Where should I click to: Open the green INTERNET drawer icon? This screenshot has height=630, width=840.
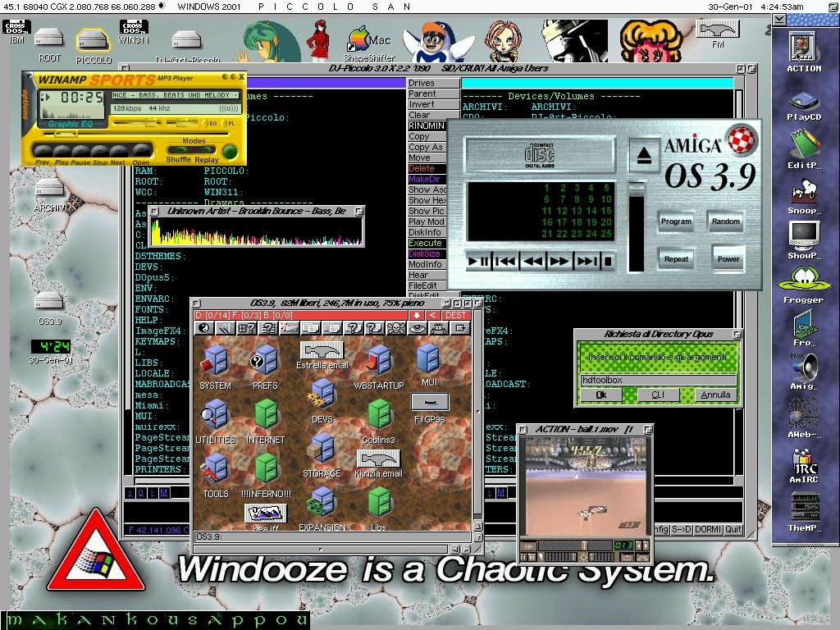click(x=266, y=416)
